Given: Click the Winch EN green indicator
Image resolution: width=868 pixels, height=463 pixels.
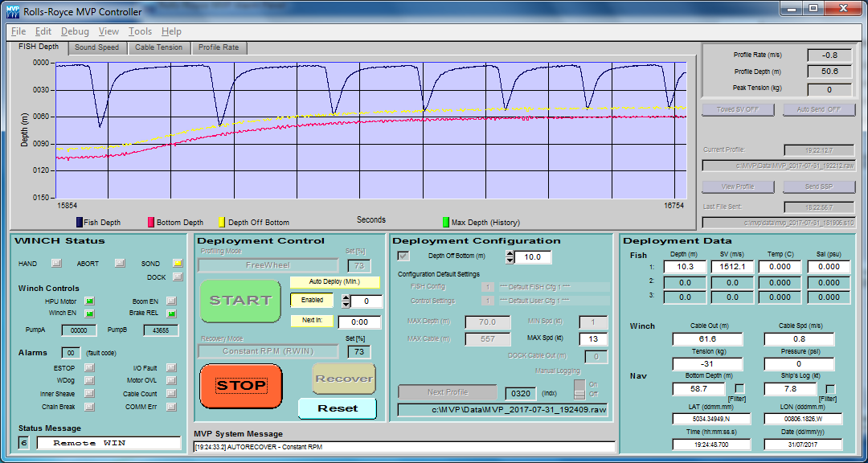Looking at the screenshot, I should 89,313.
